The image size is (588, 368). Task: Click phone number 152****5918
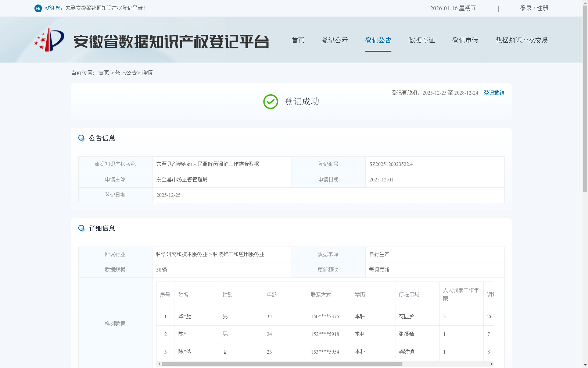tap(325, 334)
